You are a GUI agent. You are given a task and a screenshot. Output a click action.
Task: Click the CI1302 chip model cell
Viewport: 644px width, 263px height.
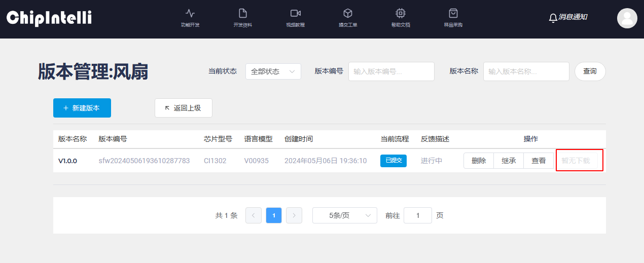(215, 161)
